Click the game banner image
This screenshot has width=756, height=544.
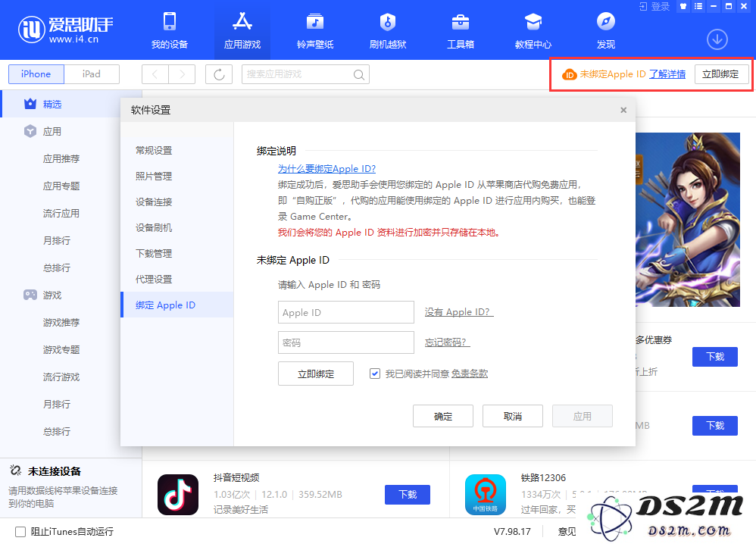[688, 220]
